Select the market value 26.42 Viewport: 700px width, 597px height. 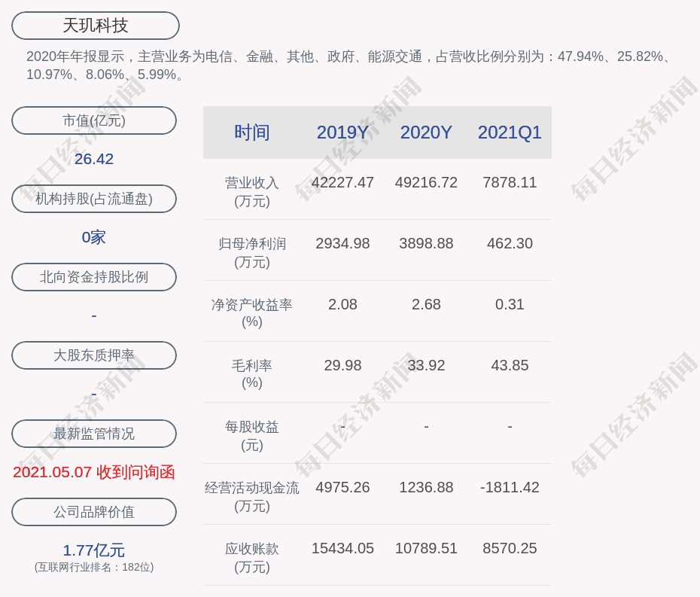pyautogui.click(x=94, y=159)
